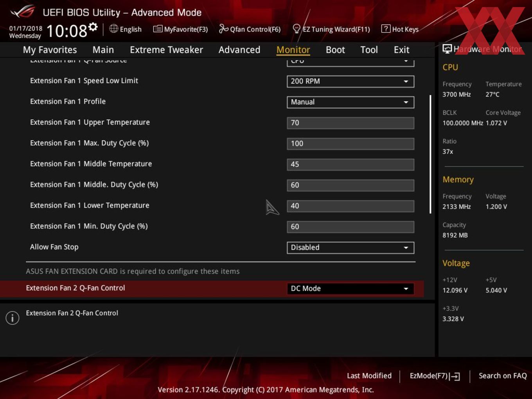
Task: Click the 10:08 clock time
Action: 66,31
